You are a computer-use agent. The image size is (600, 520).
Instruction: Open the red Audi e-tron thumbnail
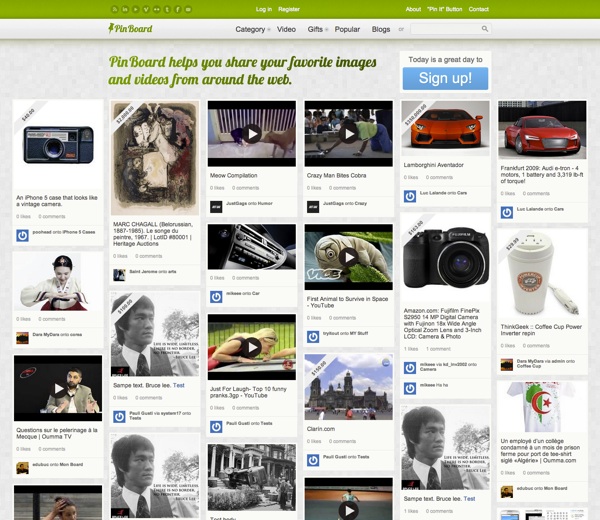click(542, 130)
